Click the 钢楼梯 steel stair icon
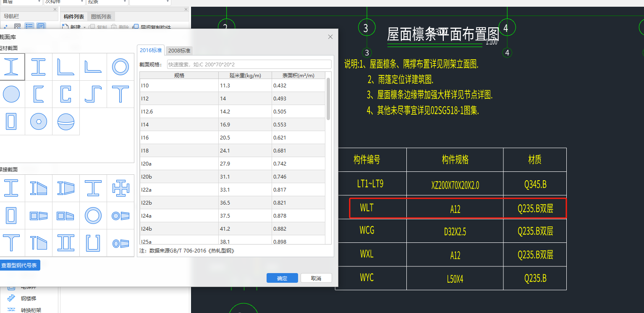The width and height of the screenshot is (644, 313). pos(11,298)
